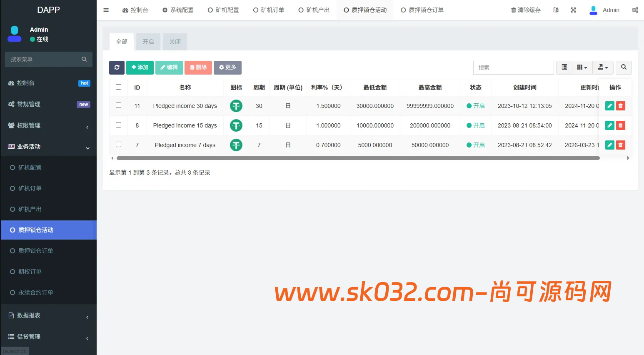Open 期权订单 in sidebar

pos(49,272)
